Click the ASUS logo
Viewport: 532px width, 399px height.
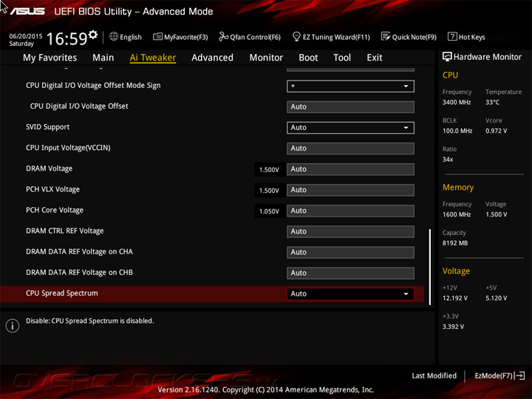coord(27,11)
